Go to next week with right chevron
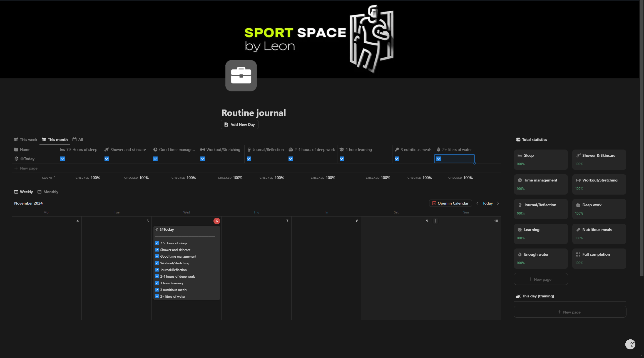 pyautogui.click(x=498, y=203)
